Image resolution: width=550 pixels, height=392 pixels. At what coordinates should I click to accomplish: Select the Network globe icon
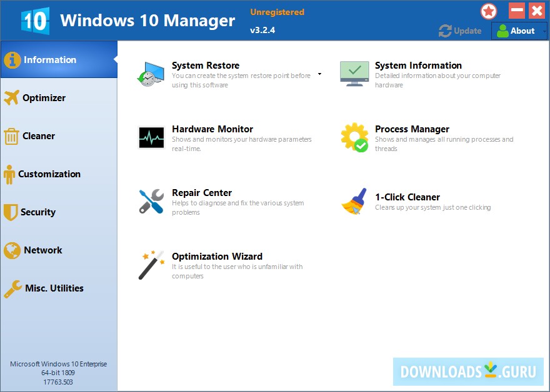[14, 250]
